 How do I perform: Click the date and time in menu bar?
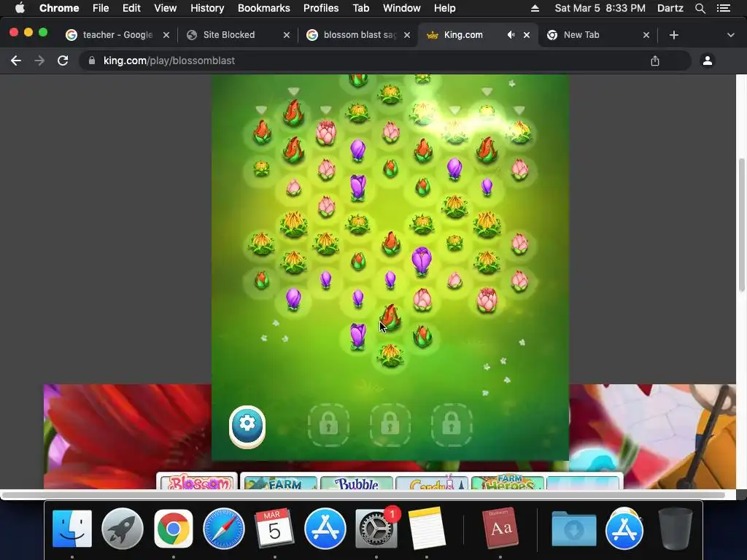[600, 8]
